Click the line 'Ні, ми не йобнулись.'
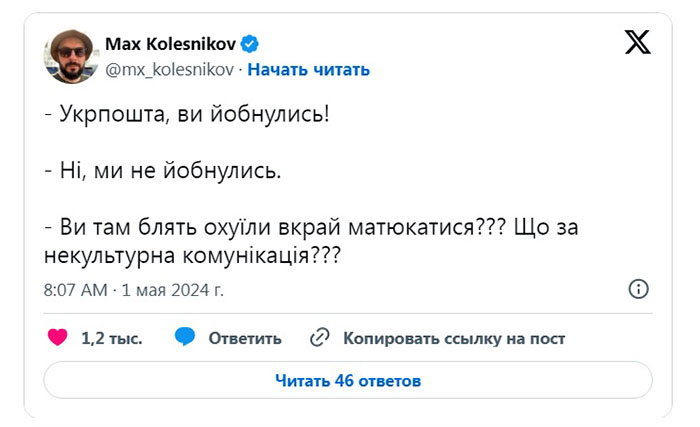The width and height of the screenshot is (700, 427). click(163, 171)
